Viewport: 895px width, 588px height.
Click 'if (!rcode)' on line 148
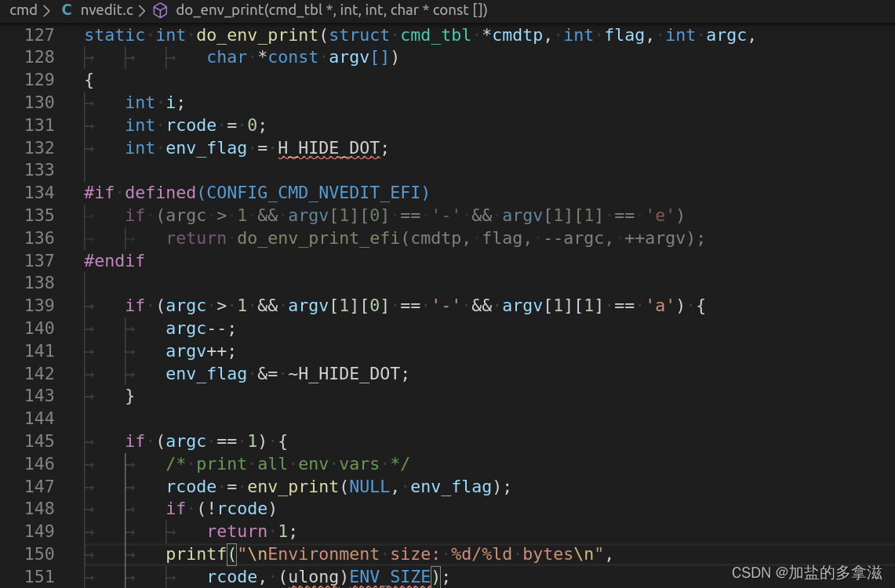[x=221, y=509]
